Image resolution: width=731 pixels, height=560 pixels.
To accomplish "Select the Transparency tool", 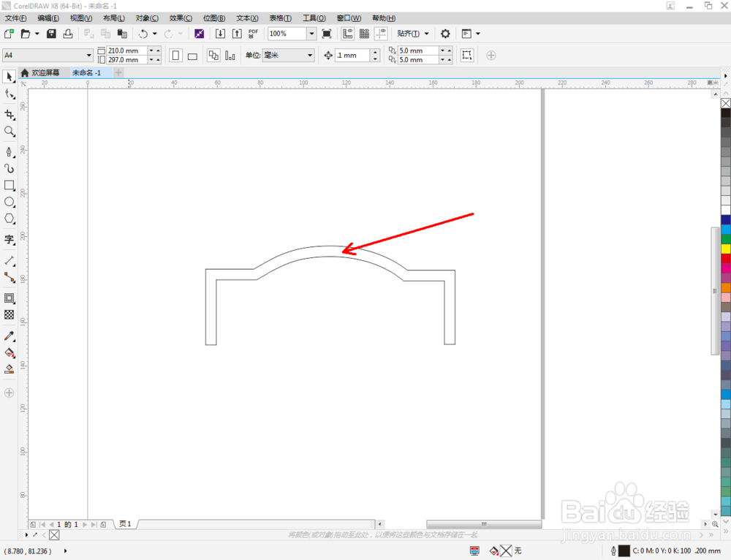I will (10, 315).
